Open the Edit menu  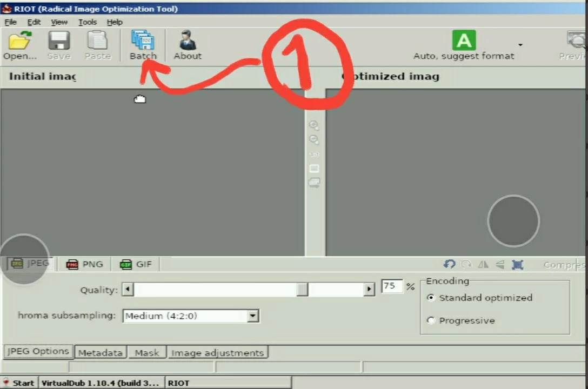pyautogui.click(x=34, y=22)
